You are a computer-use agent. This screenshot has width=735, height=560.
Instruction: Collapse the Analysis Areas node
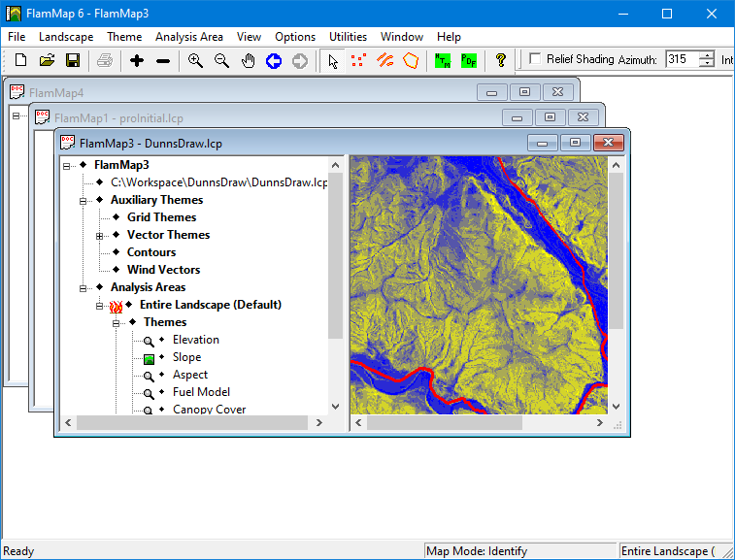pos(83,288)
